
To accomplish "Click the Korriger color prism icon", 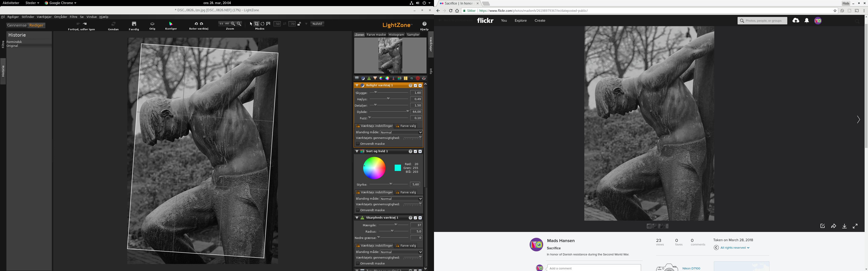I will (x=171, y=24).
